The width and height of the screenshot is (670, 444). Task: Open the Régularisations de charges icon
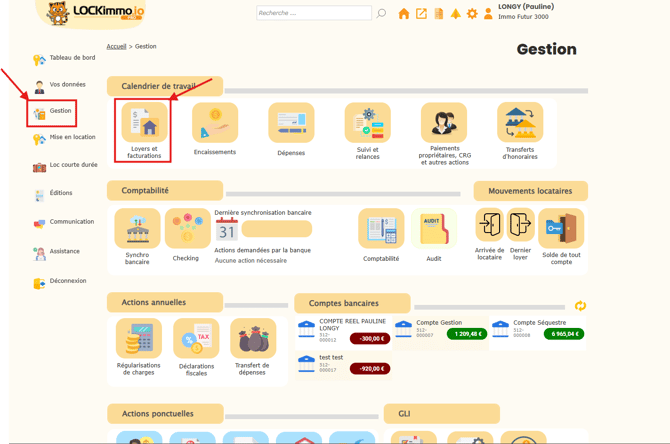(x=138, y=339)
